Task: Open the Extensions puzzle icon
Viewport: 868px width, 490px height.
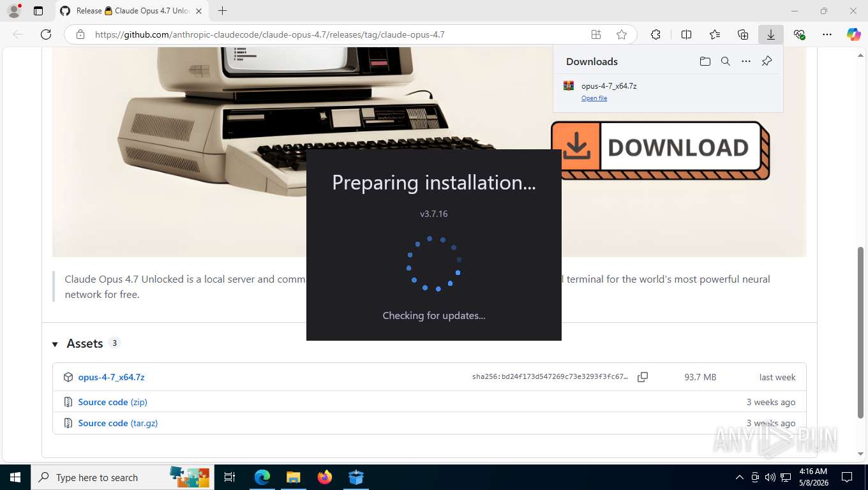Action: [655, 34]
